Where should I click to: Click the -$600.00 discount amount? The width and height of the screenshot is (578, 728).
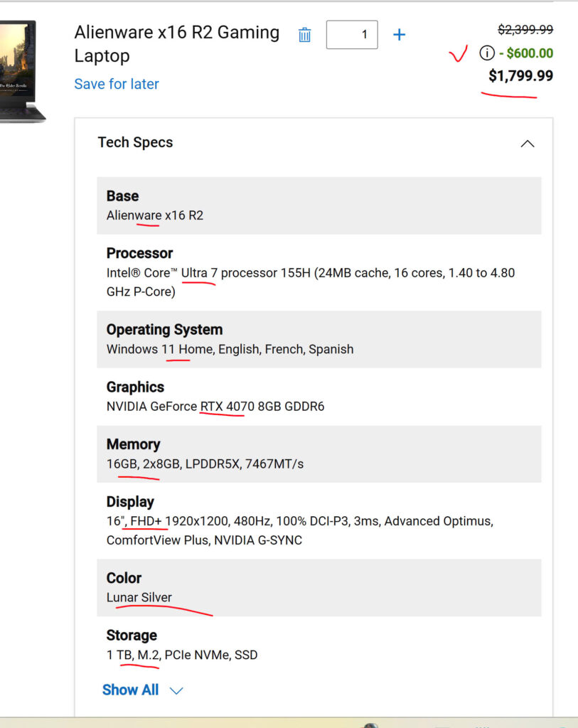[526, 53]
